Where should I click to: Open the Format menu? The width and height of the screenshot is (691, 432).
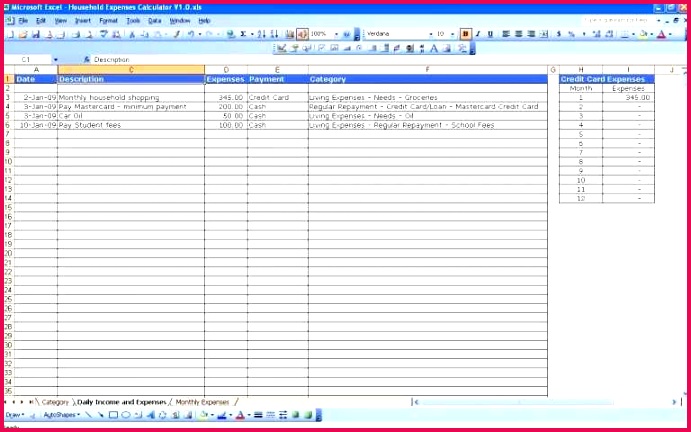pyautogui.click(x=108, y=21)
